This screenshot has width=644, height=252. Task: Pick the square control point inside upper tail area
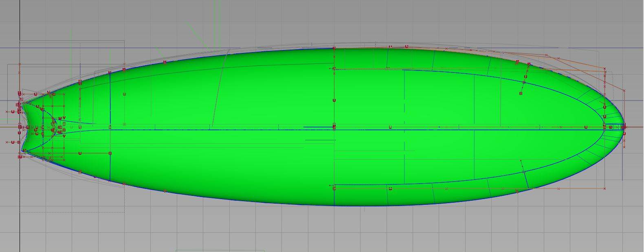click(125, 94)
